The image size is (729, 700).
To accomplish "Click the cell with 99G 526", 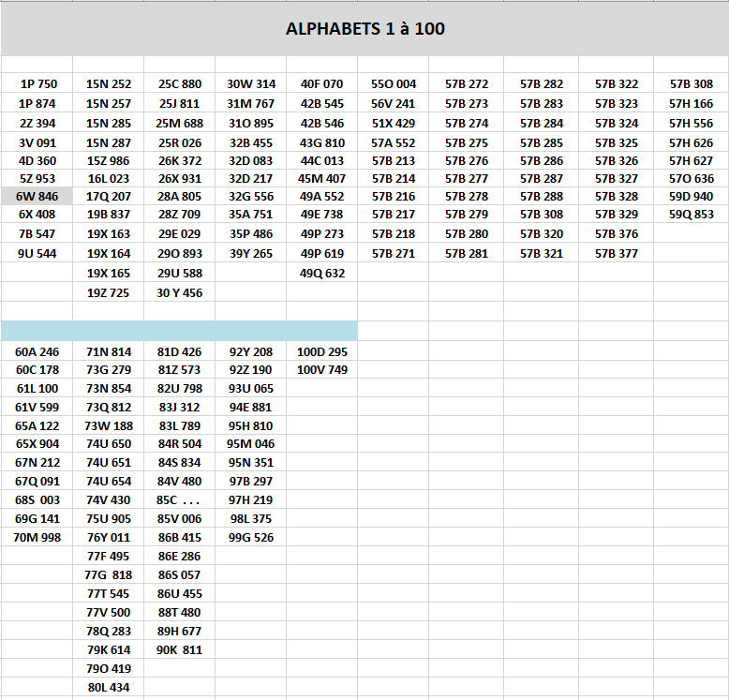I will coord(251,538).
